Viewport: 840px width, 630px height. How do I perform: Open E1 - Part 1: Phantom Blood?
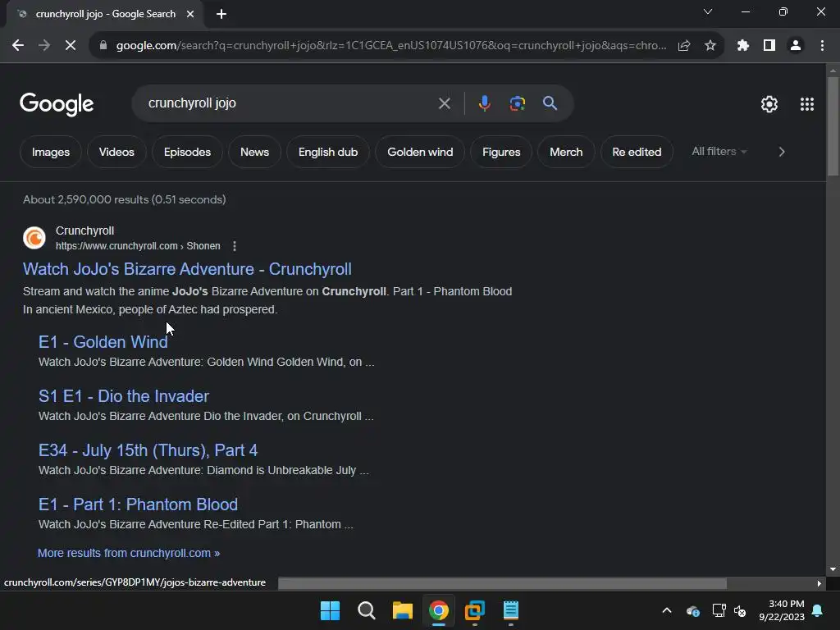[x=138, y=504]
